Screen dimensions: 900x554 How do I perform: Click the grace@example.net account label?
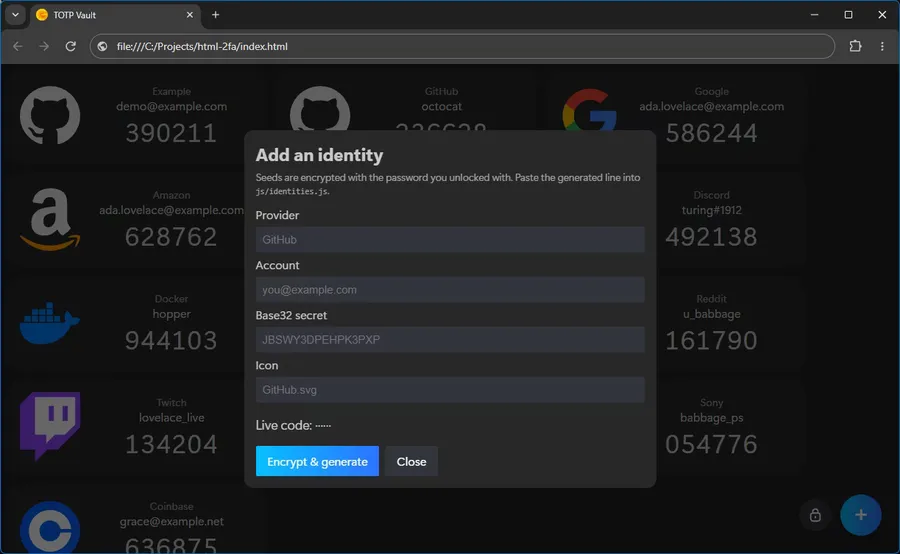tap(172, 522)
